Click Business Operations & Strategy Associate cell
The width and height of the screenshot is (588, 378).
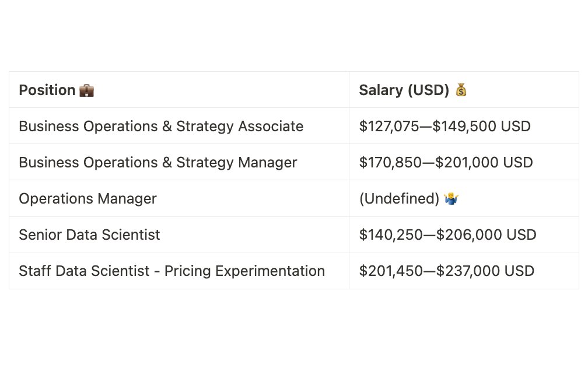[x=179, y=126]
